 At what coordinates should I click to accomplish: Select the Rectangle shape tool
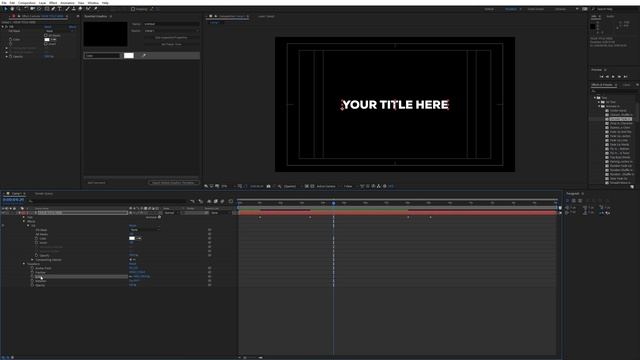46,9
